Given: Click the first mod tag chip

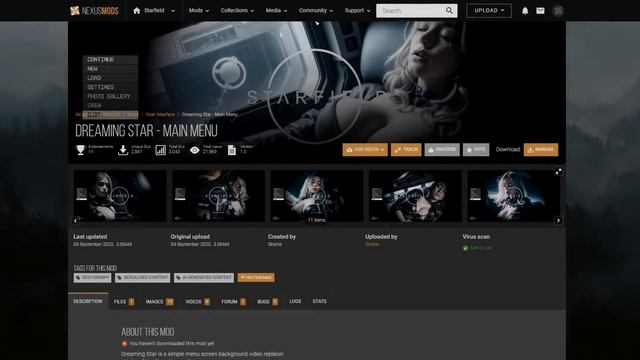Looking at the screenshot, I should 92,278.
